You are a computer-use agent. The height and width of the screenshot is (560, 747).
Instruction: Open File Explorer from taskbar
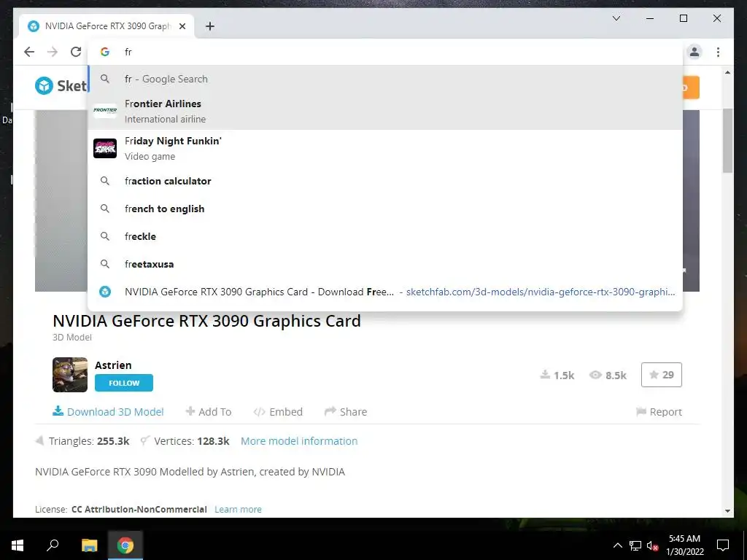[x=89, y=545]
